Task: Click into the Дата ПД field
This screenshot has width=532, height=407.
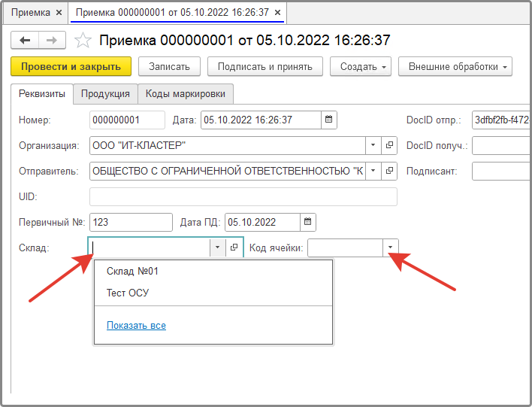Action: click(262, 222)
